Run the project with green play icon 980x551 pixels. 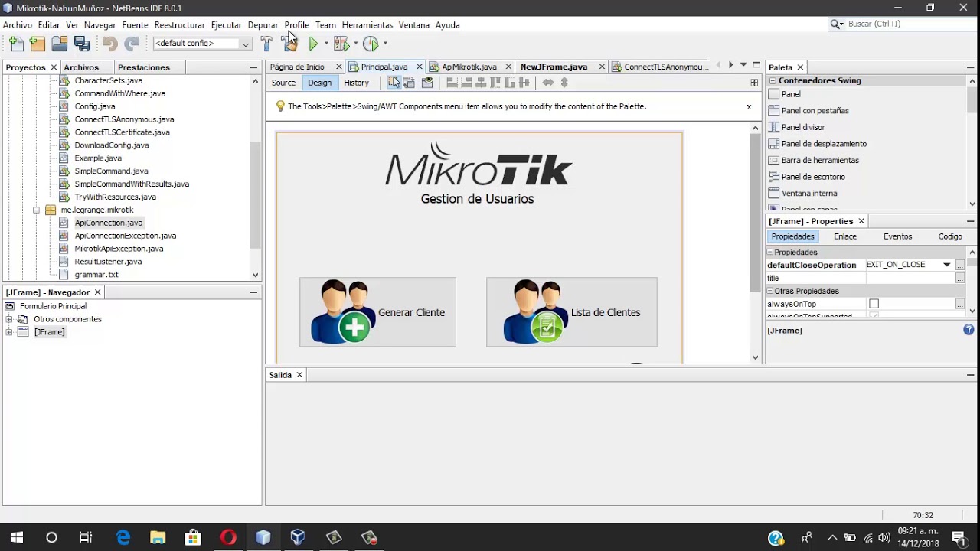point(313,44)
